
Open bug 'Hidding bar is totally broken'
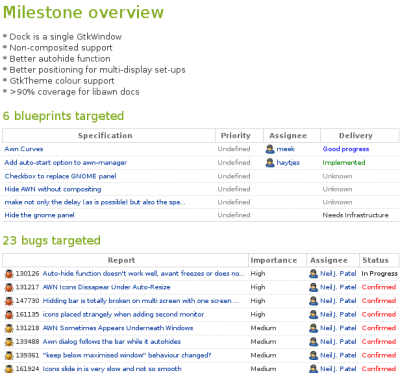point(141,301)
